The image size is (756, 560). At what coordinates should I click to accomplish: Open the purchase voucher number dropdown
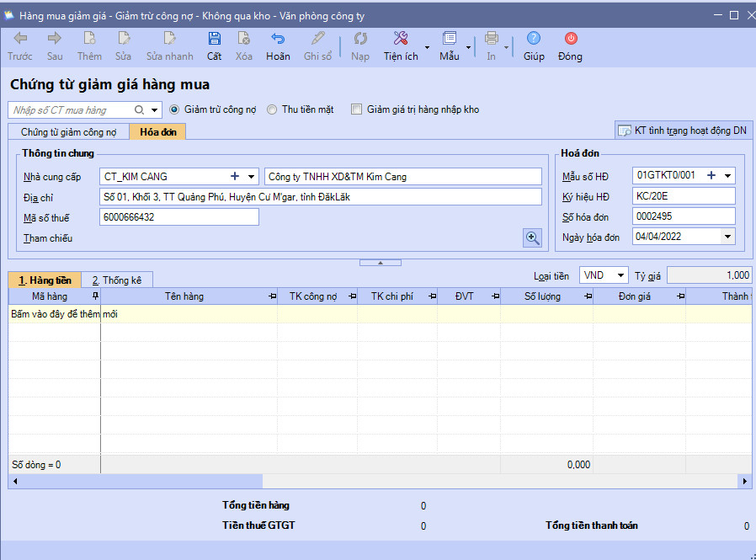tap(154, 110)
